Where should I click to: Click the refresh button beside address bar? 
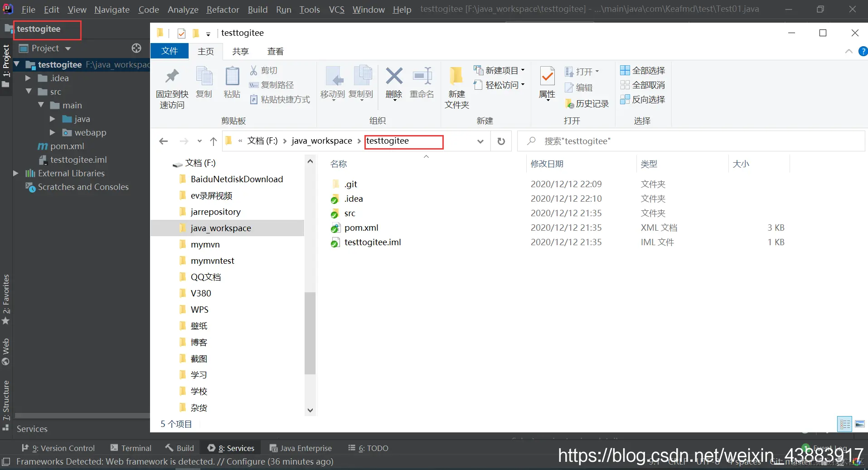[501, 141]
